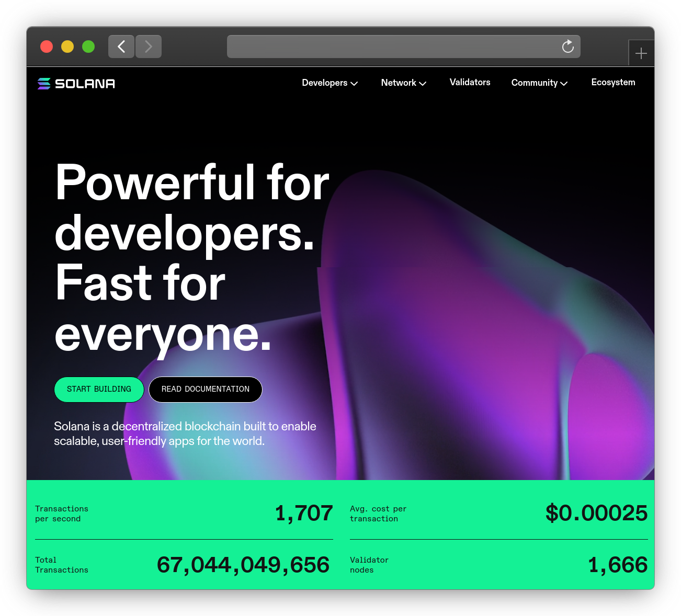Click the 67,044,049,656 value

point(243,565)
